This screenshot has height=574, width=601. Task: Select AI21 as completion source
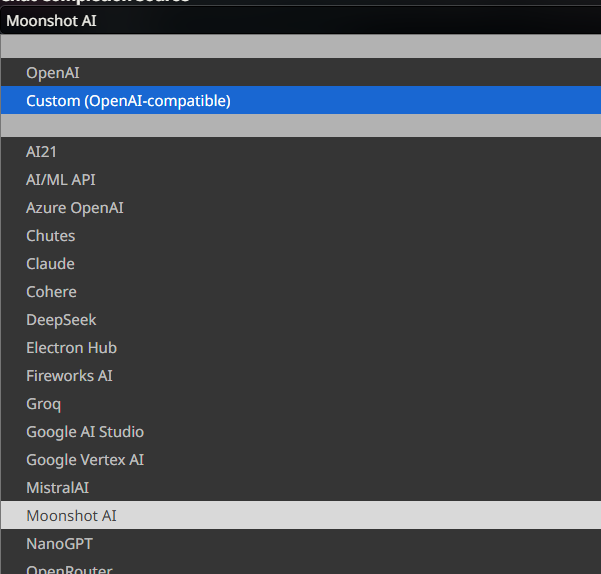click(301, 151)
